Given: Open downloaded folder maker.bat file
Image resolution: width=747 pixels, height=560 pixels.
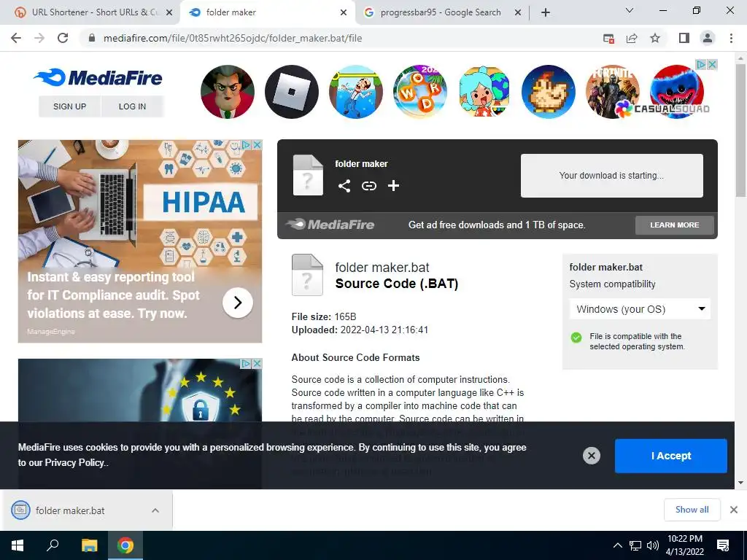Looking at the screenshot, I should (70, 510).
